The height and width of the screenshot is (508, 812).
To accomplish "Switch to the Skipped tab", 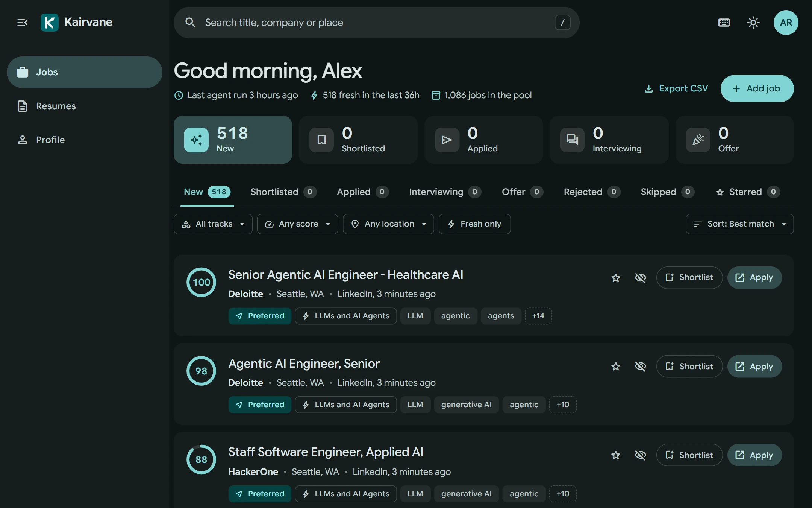I will tap(668, 192).
